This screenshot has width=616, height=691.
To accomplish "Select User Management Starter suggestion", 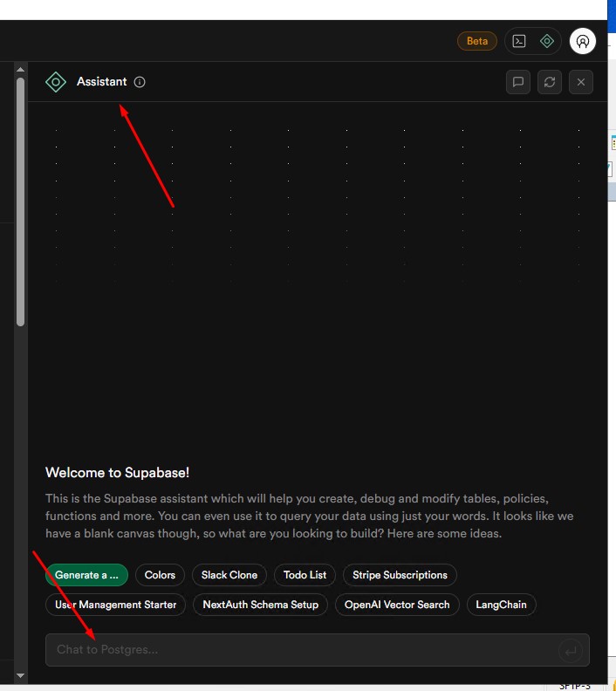I will [x=115, y=604].
